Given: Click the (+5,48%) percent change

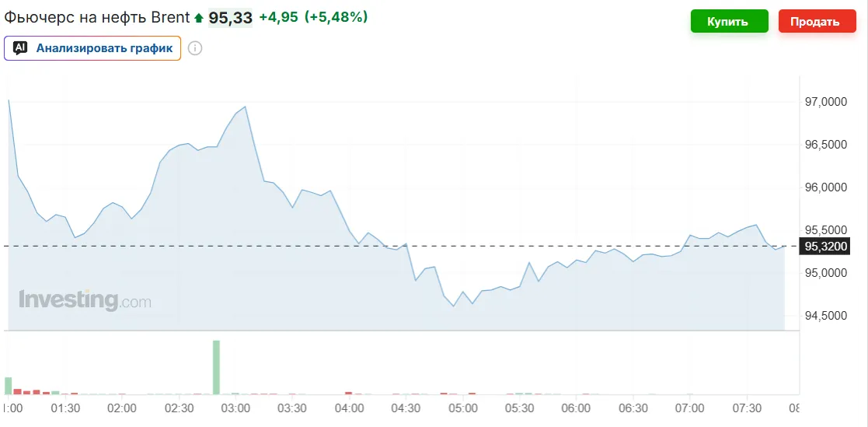Looking at the screenshot, I should tap(336, 17).
